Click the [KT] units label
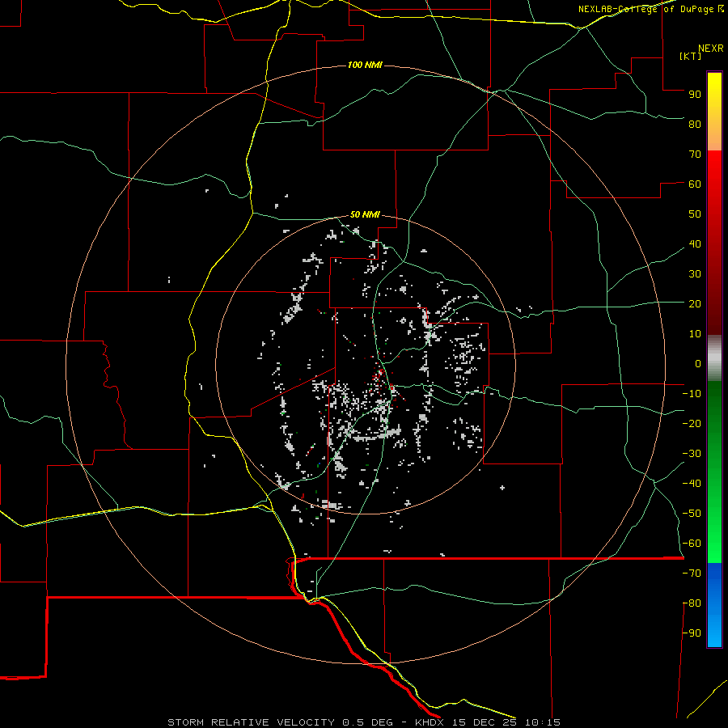Screen dimensions: 728x728 point(691,56)
